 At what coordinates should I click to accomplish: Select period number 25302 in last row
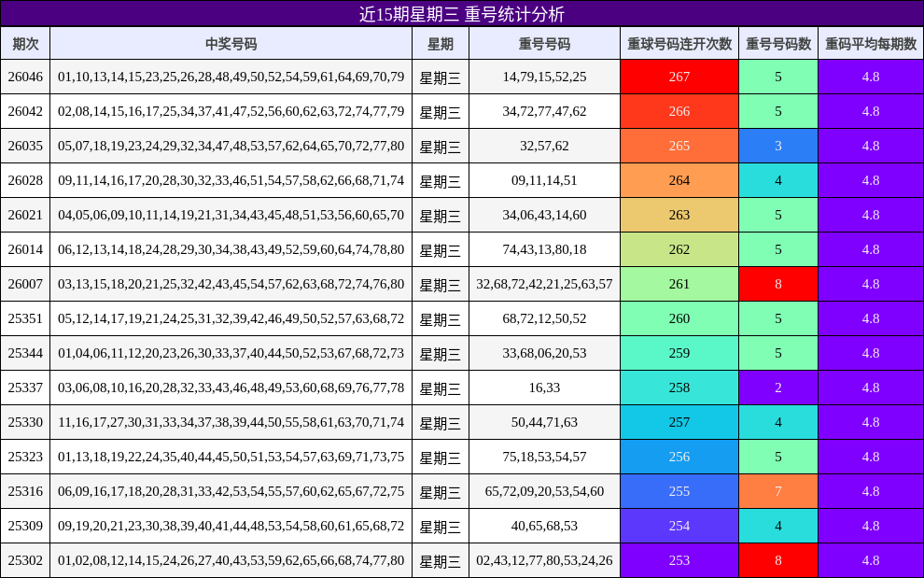click(x=25, y=561)
